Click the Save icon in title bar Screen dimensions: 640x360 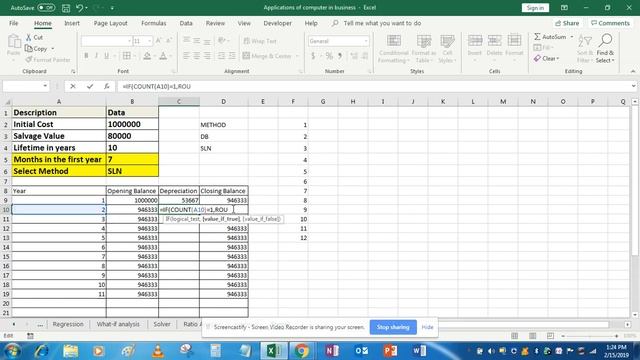66,8
